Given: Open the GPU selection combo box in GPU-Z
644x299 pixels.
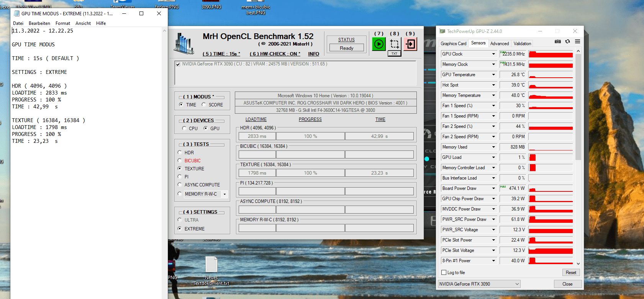Looking at the screenshot, I should pos(479,284).
